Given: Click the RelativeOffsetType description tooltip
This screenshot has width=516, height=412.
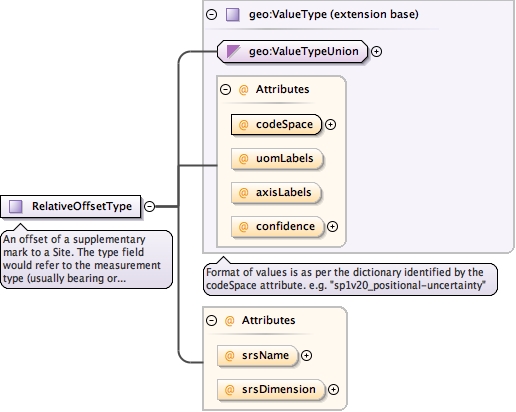Looking at the screenshot, I should (x=87, y=259).
